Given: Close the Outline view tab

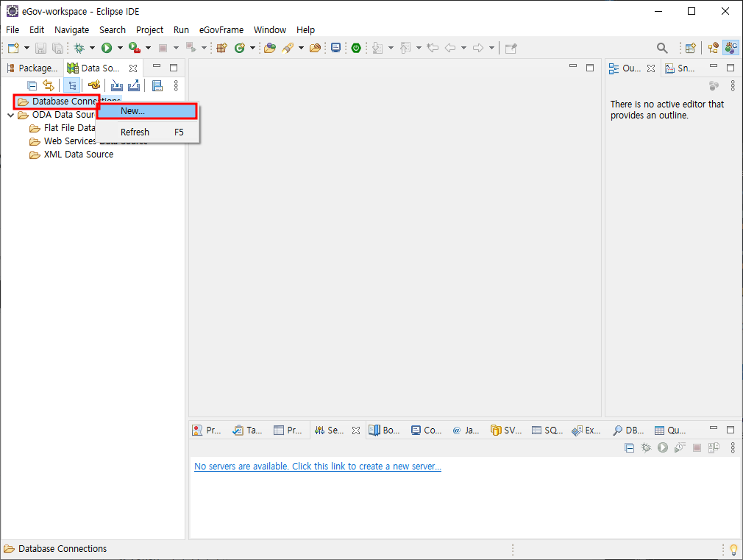Looking at the screenshot, I should [x=651, y=68].
